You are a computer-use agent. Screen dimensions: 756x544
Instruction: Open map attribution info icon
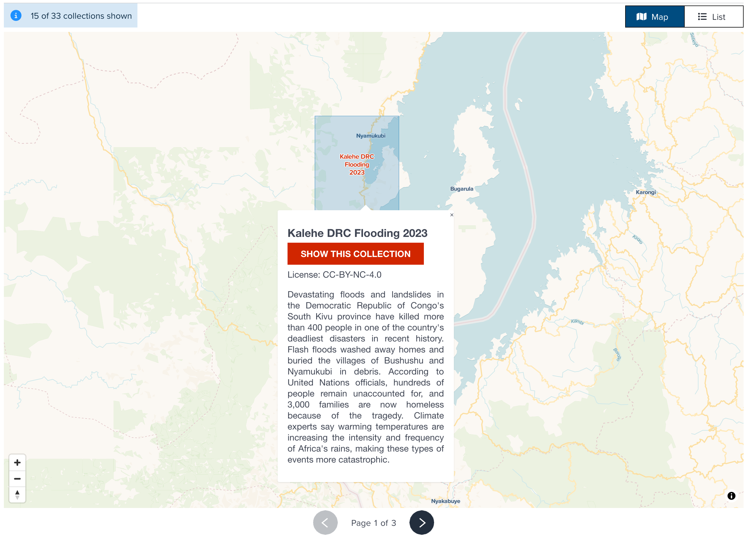click(731, 496)
